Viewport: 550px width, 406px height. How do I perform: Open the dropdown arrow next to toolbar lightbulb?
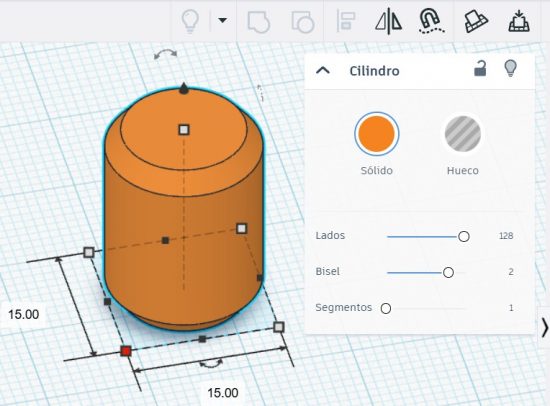point(222,20)
